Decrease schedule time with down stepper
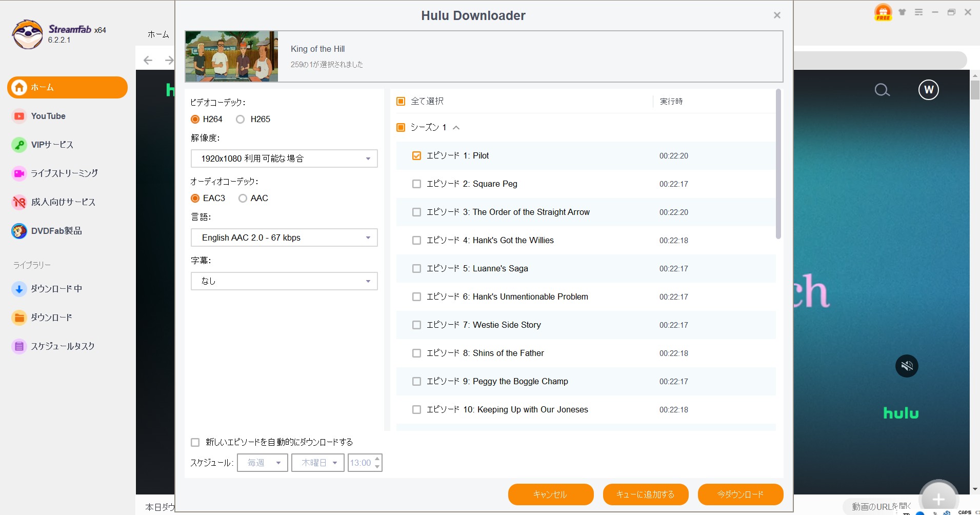 [377, 467]
